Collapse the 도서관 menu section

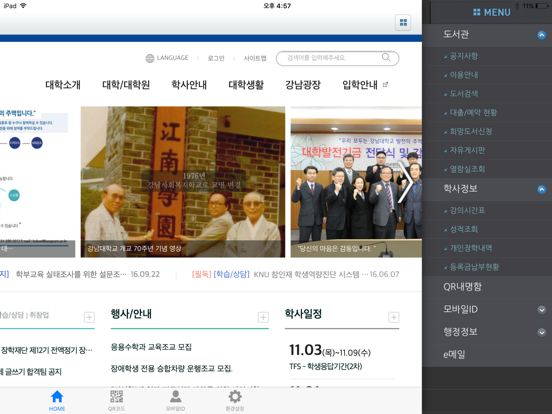click(541, 35)
